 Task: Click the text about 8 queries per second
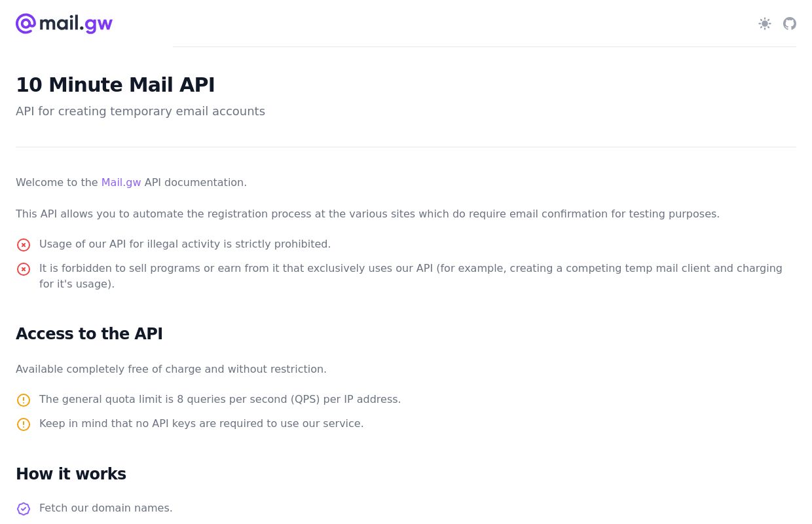pyautogui.click(x=220, y=400)
